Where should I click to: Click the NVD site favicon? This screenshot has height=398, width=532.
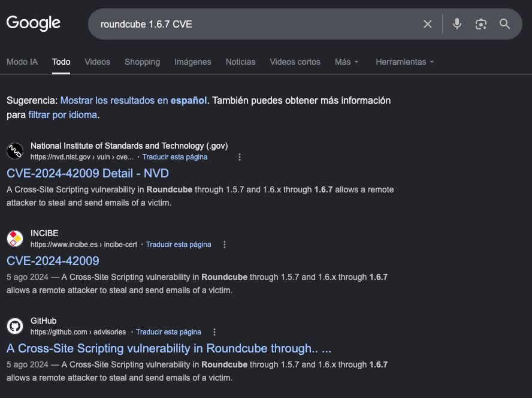tap(15, 151)
